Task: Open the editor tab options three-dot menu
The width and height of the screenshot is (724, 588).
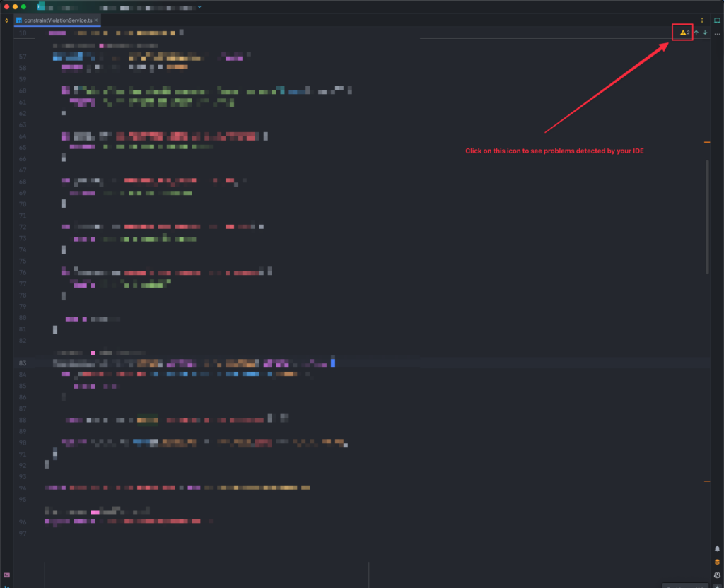Action: pos(702,20)
